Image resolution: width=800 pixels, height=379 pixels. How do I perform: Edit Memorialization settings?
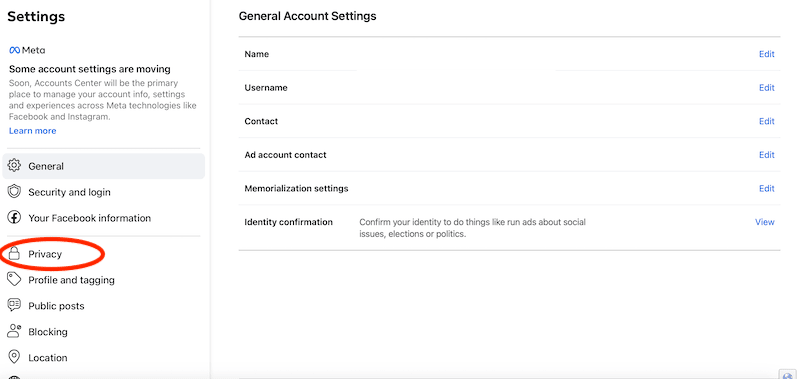click(x=766, y=189)
